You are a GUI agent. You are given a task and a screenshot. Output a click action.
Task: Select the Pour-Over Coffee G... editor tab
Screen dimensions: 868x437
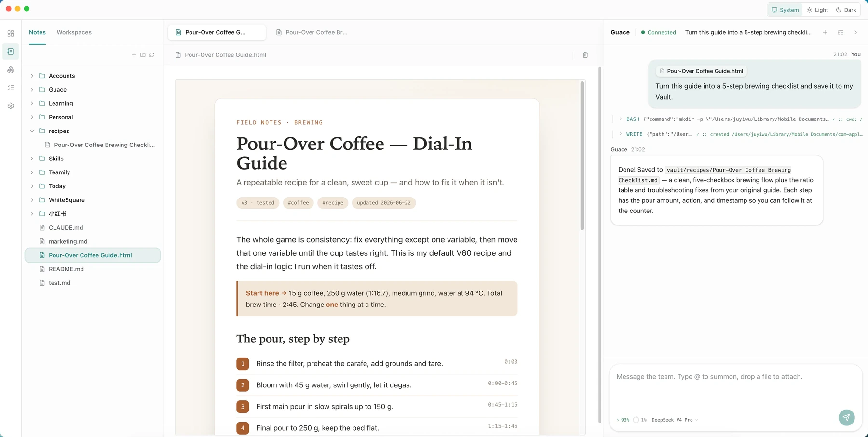pos(217,32)
